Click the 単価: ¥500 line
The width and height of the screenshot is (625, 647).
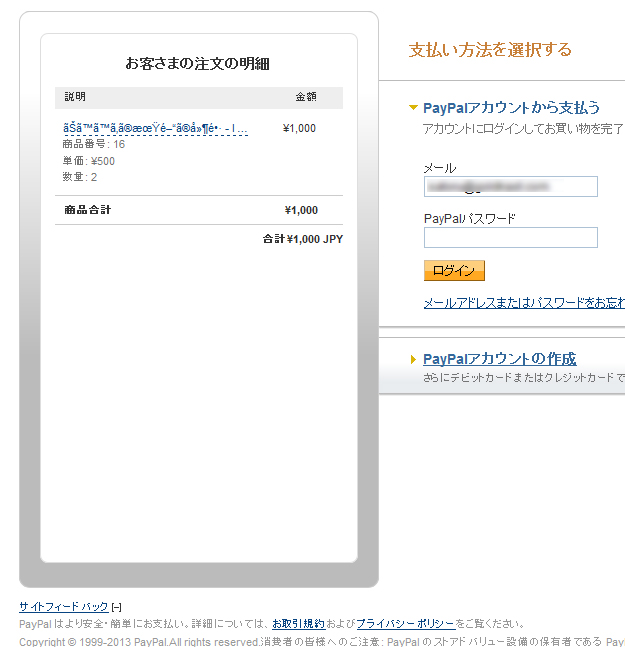click(88, 161)
